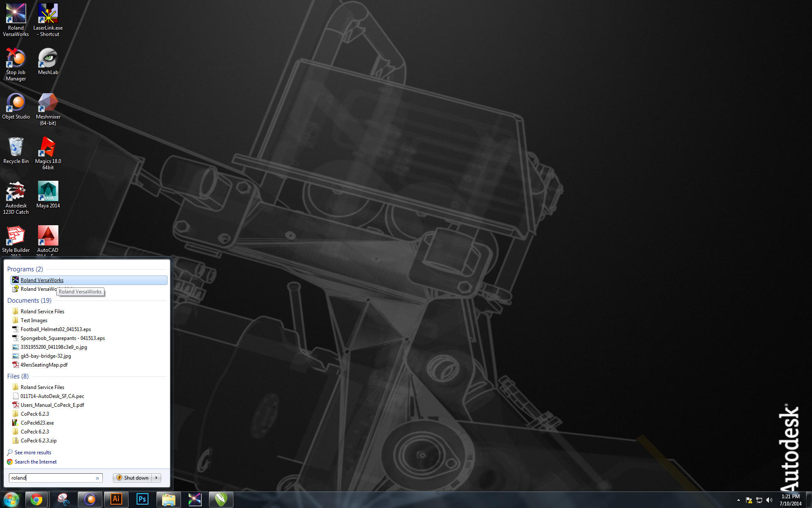The width and height of the screenshot is (812, 508).
Task: Open the Shut down options arrow
Action: click(156, 478)
